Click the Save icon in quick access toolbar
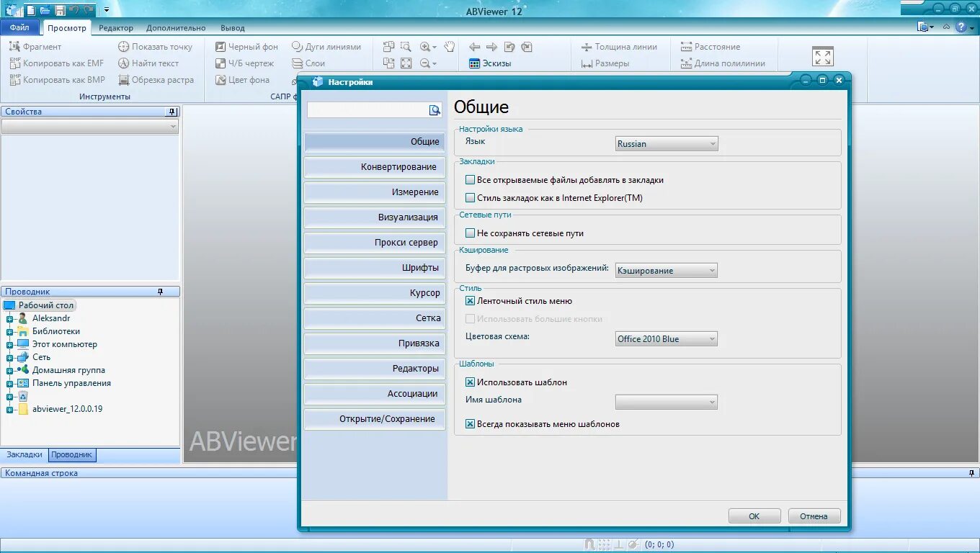The height and width of the screenshot is (553, 980). [61, 10]
